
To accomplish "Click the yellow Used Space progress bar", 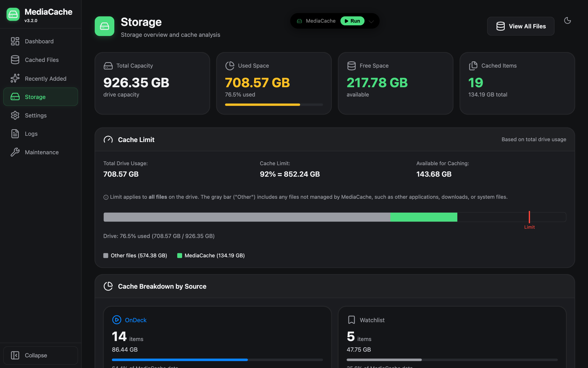I will click(x=262, y=105).
